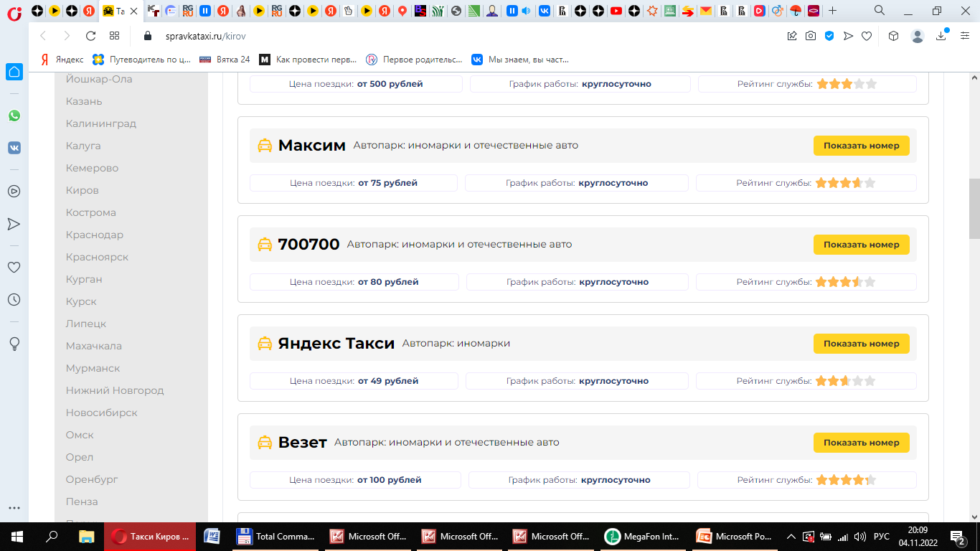Open a new browser tab
Image resolution: width=980 pixels, height=551 pixels.
[x=832, y=11]
